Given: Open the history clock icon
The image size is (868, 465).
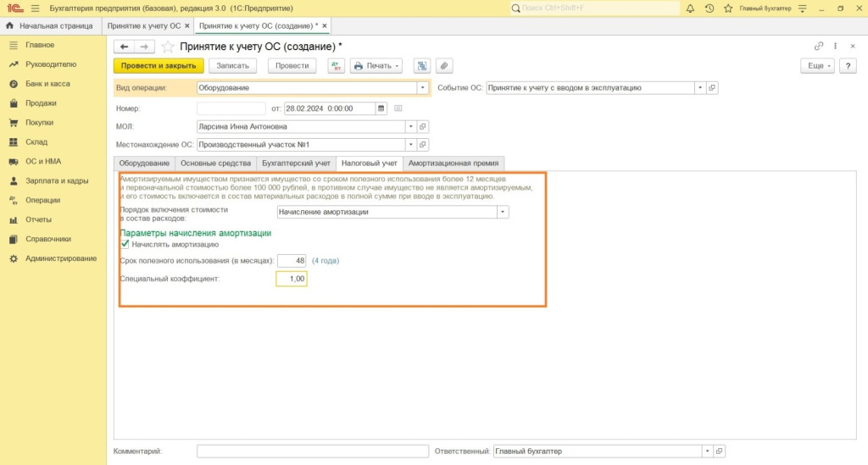Looking at the screenshot, I should (x=709, y=8).
